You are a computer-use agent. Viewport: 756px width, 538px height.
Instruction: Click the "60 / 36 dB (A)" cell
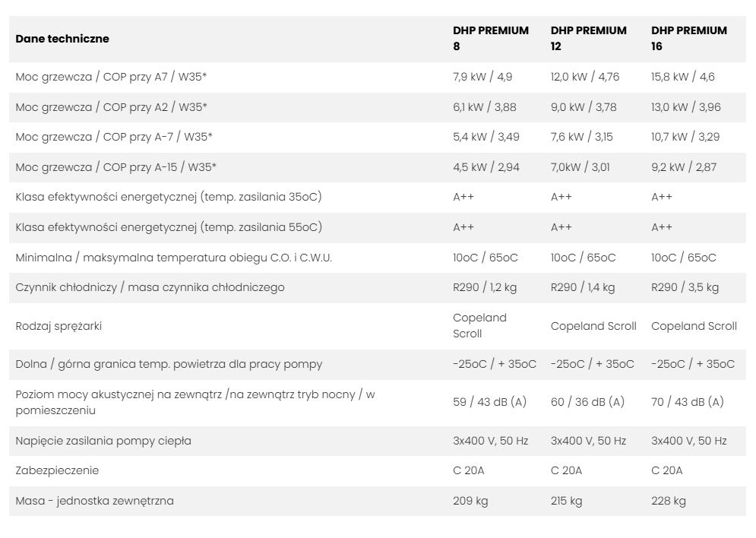tap(587, 402)
